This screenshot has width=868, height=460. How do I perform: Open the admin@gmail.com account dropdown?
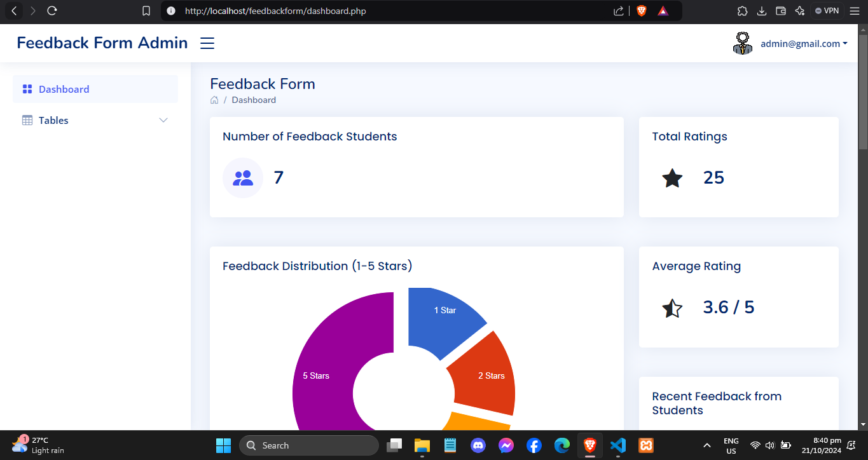[804, 44]
